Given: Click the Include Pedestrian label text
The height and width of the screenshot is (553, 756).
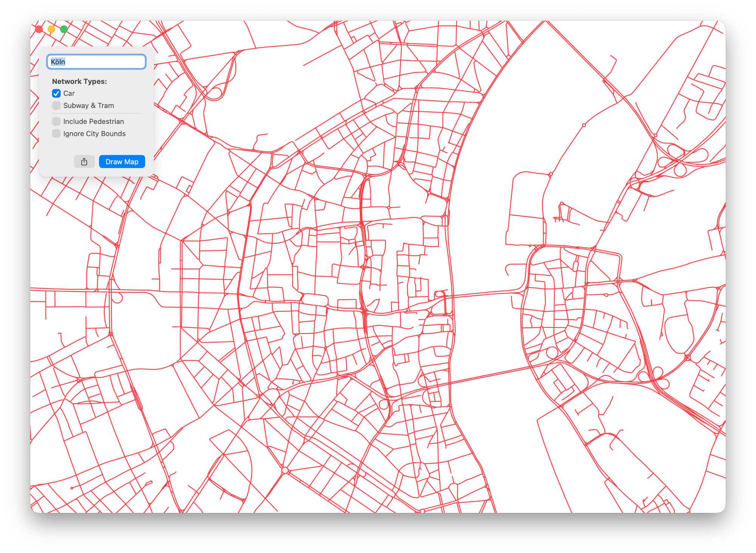Looking at the screenshot, I should pyautogui.click(x=93, y=121).
